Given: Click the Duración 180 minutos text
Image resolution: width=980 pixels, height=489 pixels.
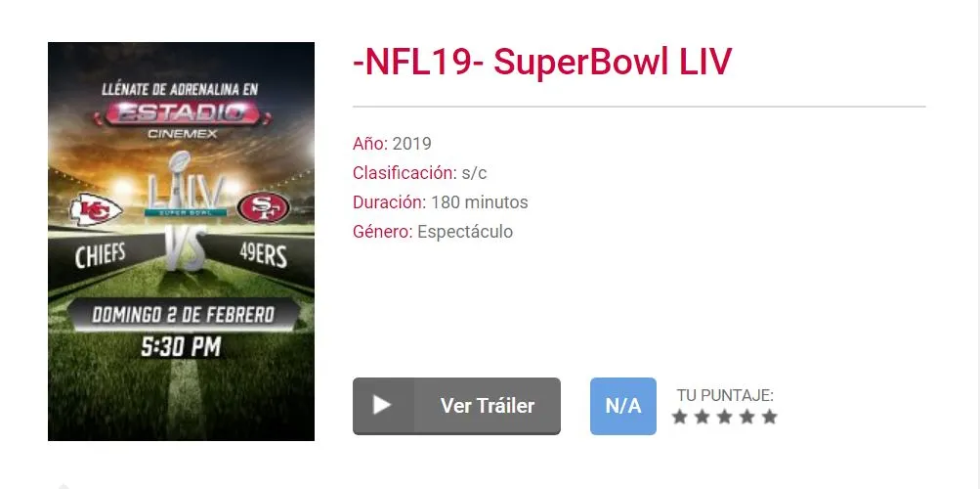Looking at the screenshot, I should (440, 202).
